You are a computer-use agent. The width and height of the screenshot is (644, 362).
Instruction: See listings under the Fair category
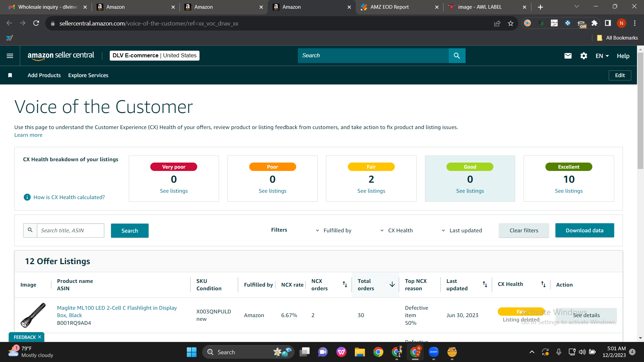click(x=371, y=191)
